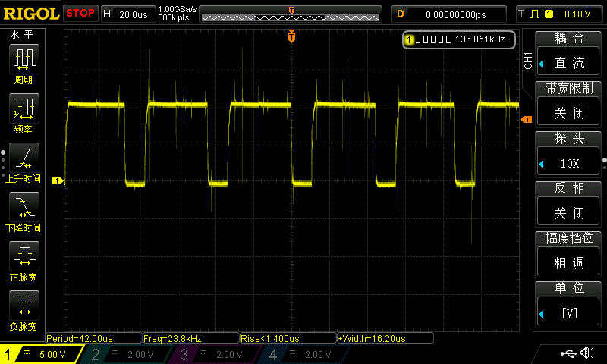Select the 频率 (frequency) measurement icon
This screenshot has height=364, width=607.
pyautogui.click(x=24, y=108)
